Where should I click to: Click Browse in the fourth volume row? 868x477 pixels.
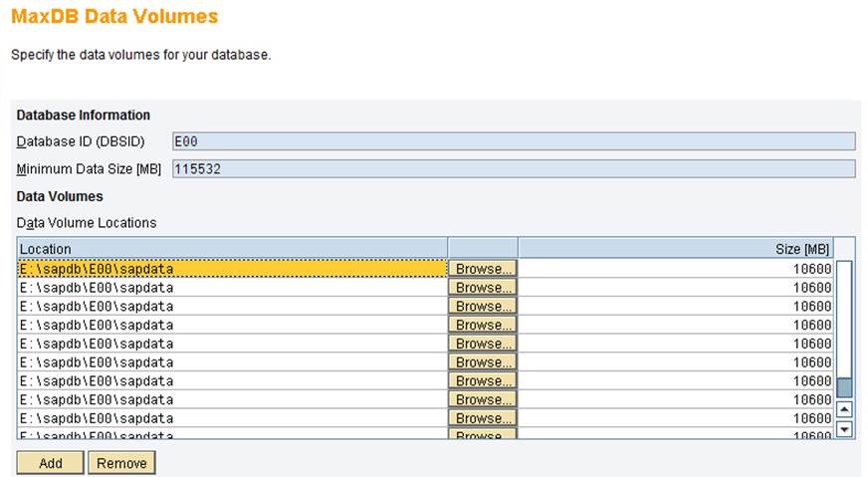pyautogui.click(x=483, y=325)
